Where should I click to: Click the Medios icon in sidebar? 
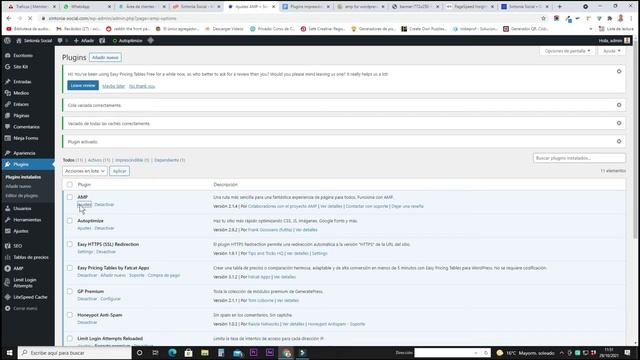(8, 93)
